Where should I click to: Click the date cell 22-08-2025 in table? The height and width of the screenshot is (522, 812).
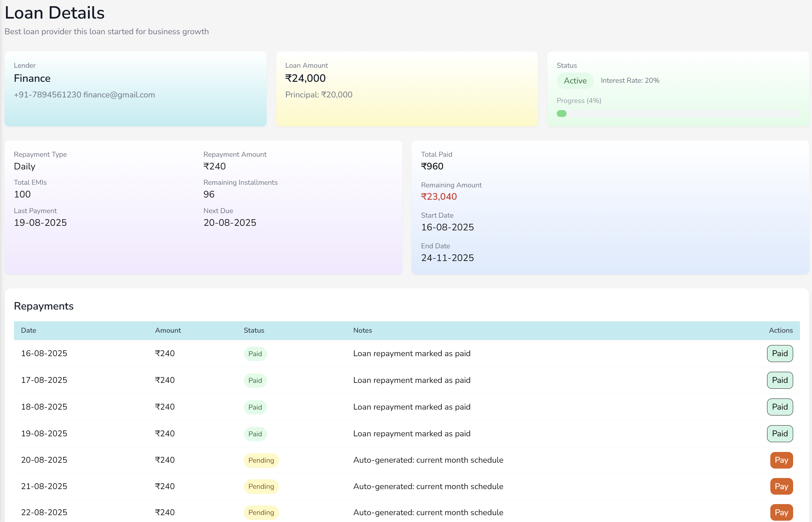click(x=44, y=513)
